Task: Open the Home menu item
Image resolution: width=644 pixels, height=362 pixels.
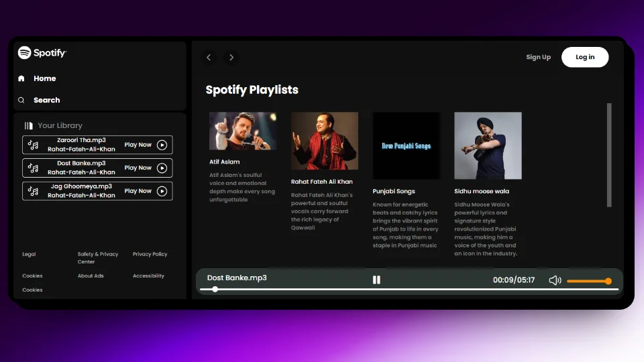Action: pyautogui.click(x=45, y=78)
